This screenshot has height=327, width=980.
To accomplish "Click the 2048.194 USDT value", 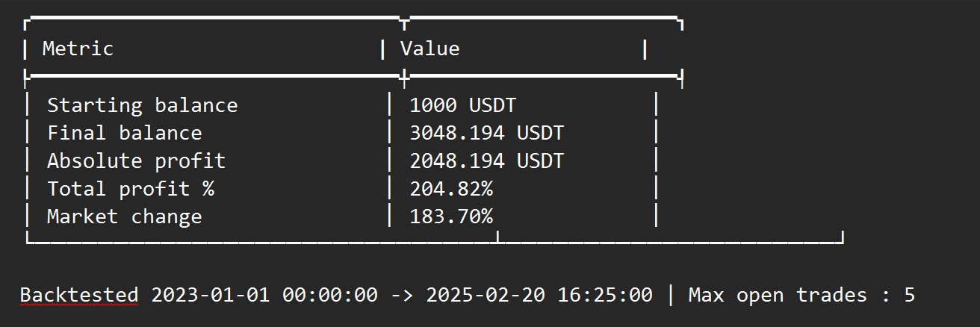I will pos(486,161).
